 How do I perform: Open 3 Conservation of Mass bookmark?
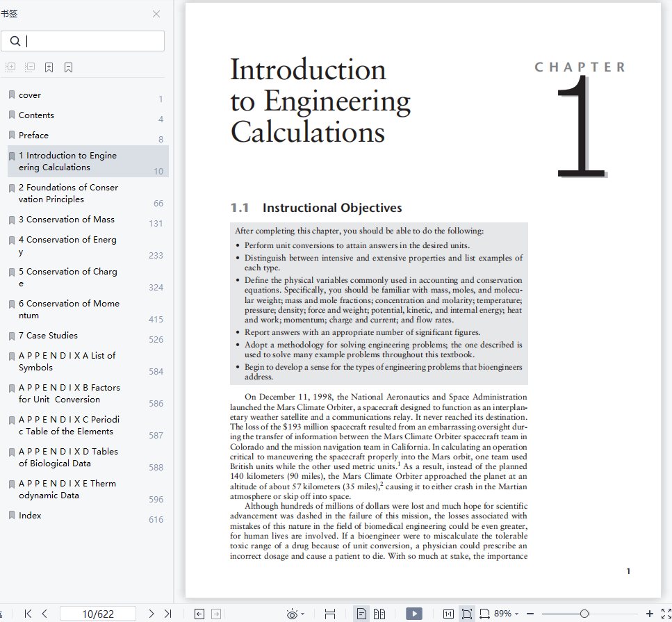(x=88, y=220)
